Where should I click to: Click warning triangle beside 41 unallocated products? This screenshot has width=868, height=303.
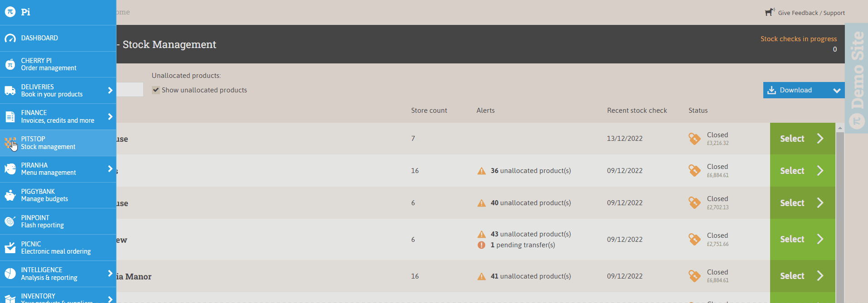(x=481, y=276)
